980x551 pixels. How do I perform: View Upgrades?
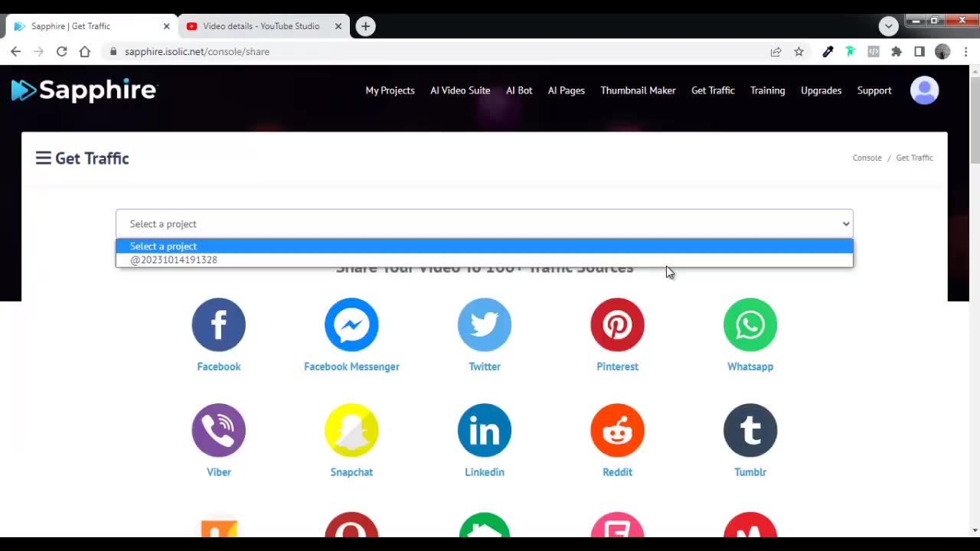821,90
